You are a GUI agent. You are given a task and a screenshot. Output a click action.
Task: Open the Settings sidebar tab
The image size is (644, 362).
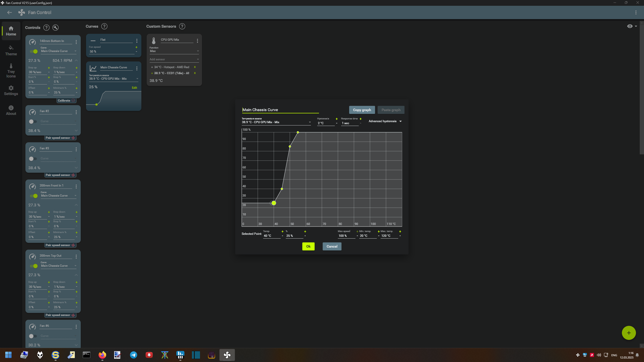pos(11,90)
